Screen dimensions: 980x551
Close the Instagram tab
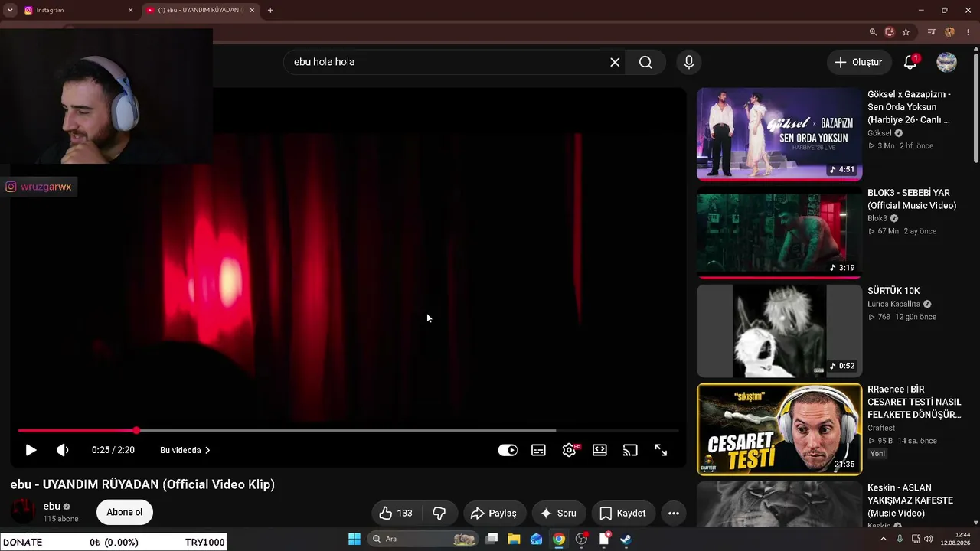point(130,11)
